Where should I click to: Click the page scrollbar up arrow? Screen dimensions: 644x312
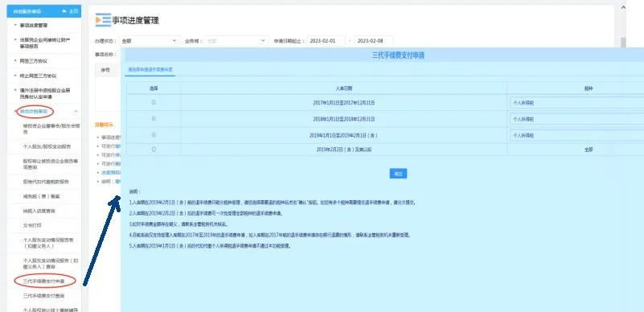click(623, 7)
